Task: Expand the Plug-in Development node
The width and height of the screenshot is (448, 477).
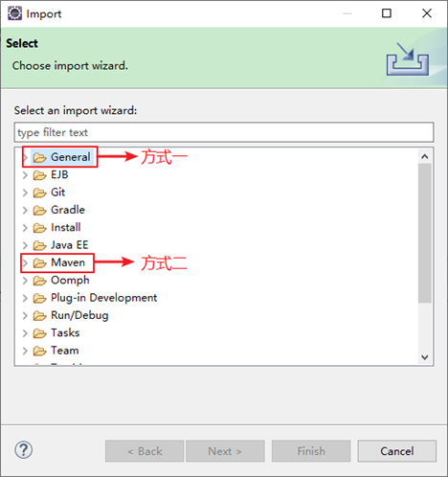Action: pyautogui.click(x=25, y=298)
